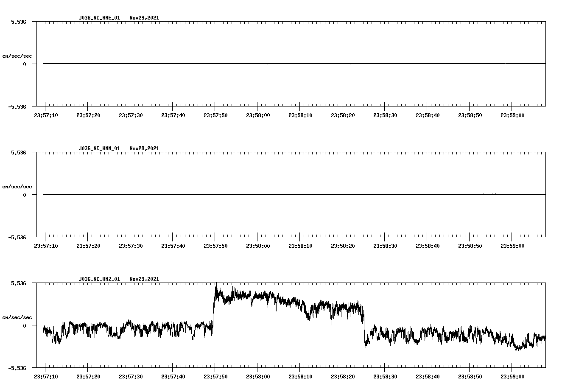Screen dimensions: 576x392
Task: Choose 23:57:50 below the HNZ waveform
Action: coord(215,377)
